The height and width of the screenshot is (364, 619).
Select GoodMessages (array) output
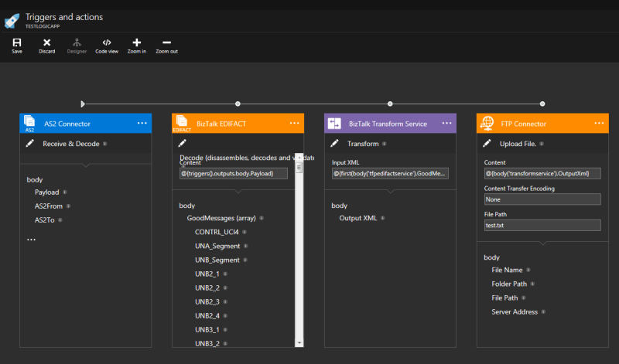[221, 218]
